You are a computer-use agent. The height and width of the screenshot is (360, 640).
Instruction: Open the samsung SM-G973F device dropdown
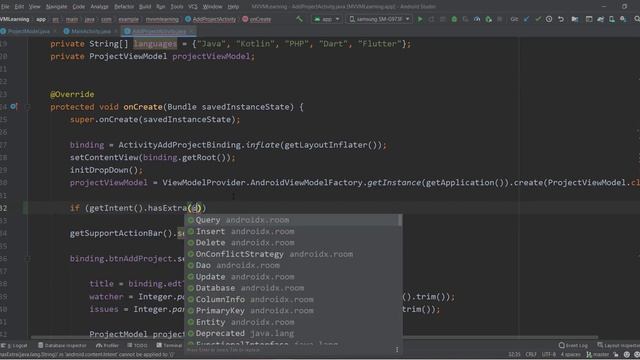tap(379, 19)
